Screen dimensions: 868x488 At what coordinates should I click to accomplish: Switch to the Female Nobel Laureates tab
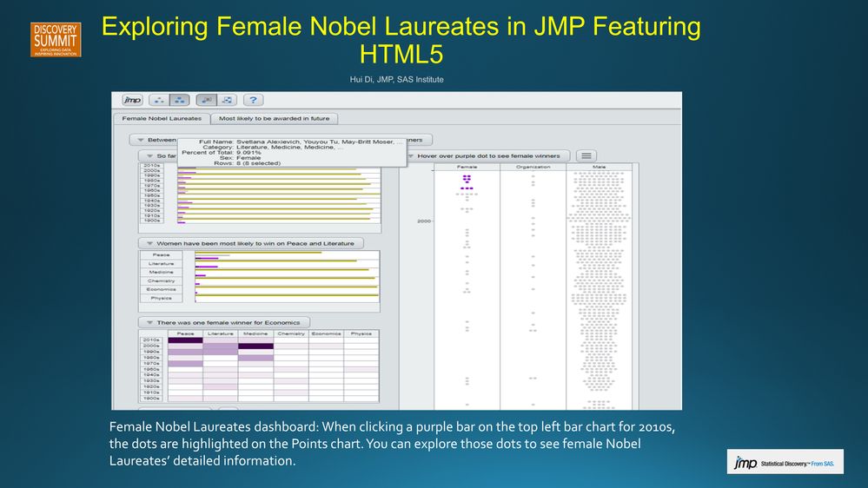tap(162, 118)
